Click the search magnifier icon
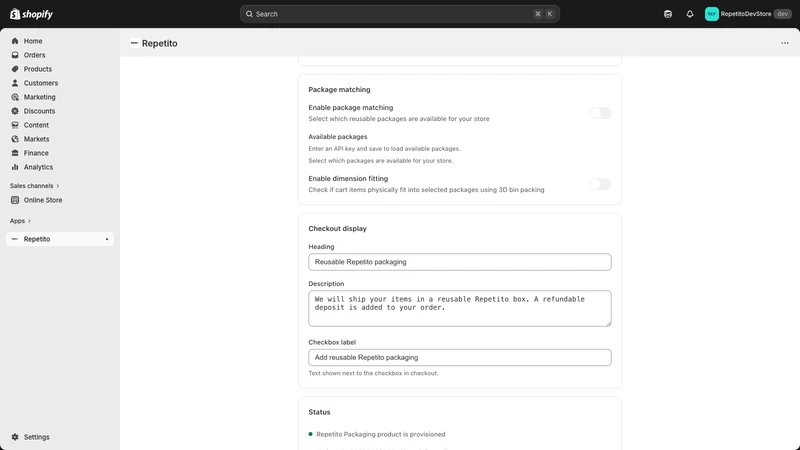The width and height of the screenshot is (800, 450). [249, 14]
